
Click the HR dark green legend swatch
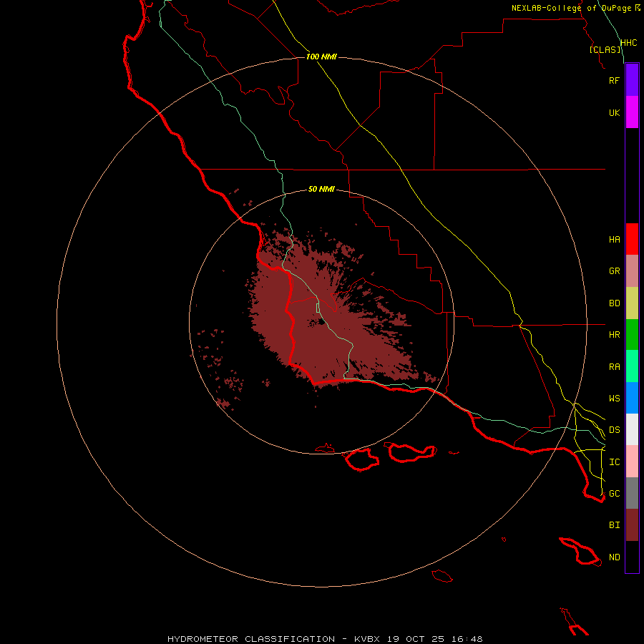tap(632, 335)
